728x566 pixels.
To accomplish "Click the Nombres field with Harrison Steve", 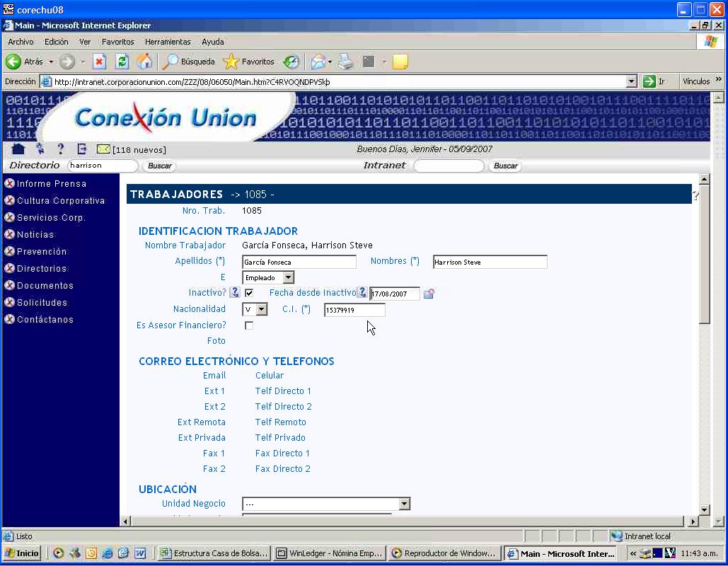I will tap(490, 262).
